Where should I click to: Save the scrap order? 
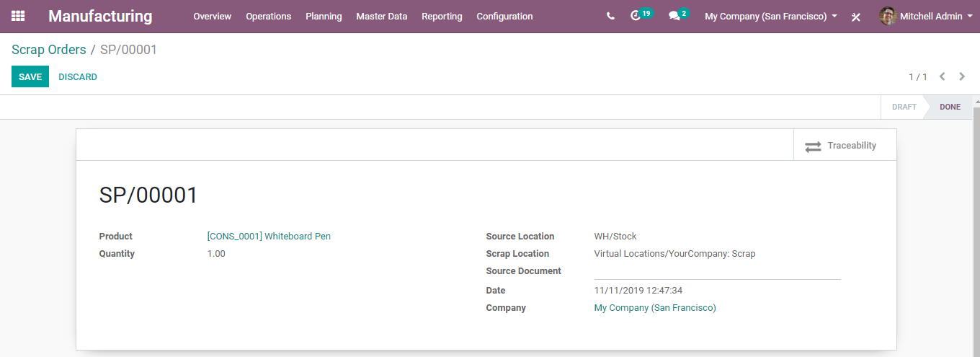pos(30,76)
